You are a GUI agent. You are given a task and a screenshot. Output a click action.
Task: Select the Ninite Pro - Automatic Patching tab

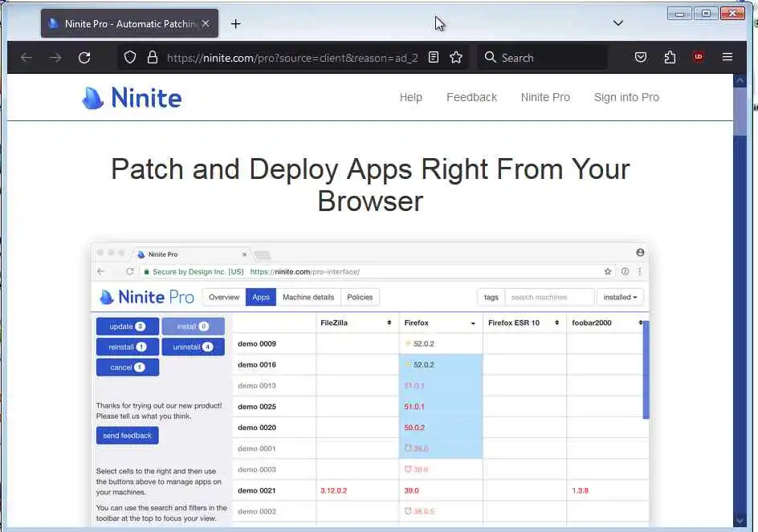pyautogui.click(x=129, y=23)
